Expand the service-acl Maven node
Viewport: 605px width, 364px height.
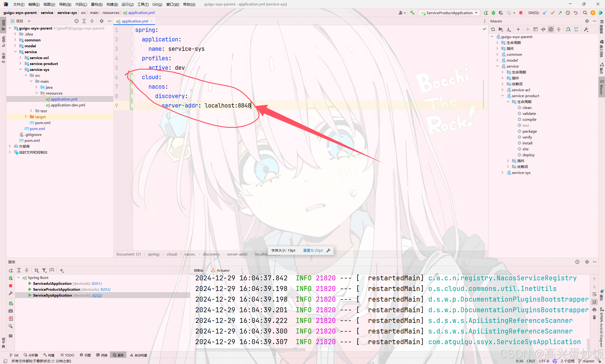point(502,90)
